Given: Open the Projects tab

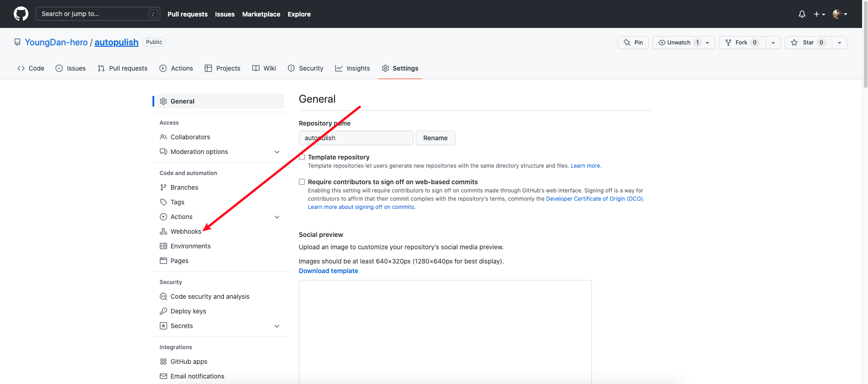Looking at the screenshot, I should (222, 68).
